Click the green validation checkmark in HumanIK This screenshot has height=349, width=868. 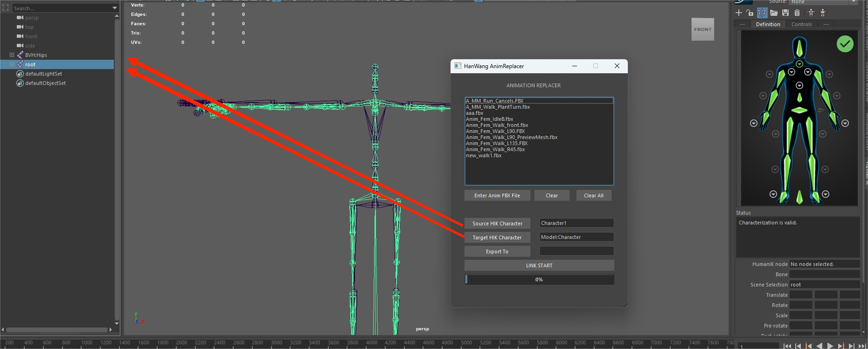[845, 44]
